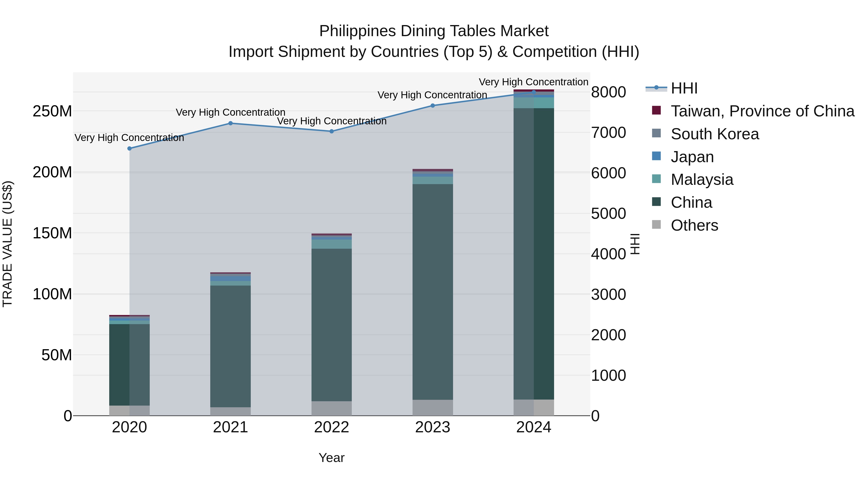This screenshot has height=488, width=868.
Task: Click the 3000 HHI axis tick label
Action: coord(609,294)
